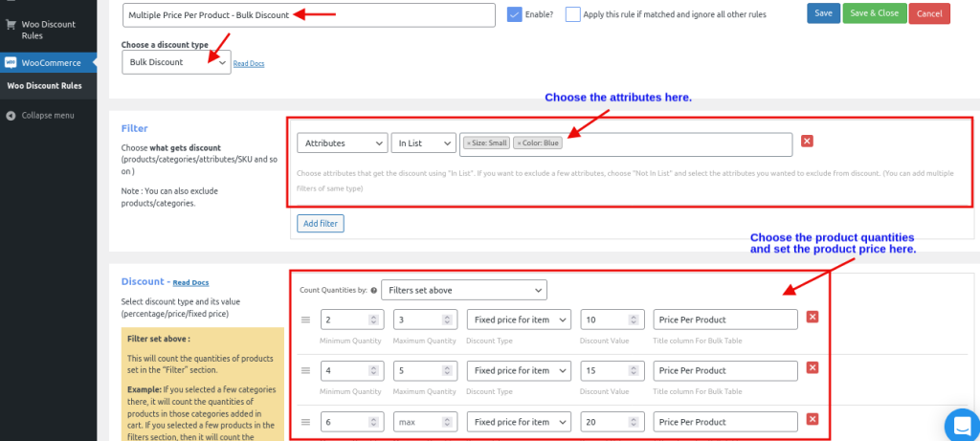Click the Add filter button

(320, 224)
